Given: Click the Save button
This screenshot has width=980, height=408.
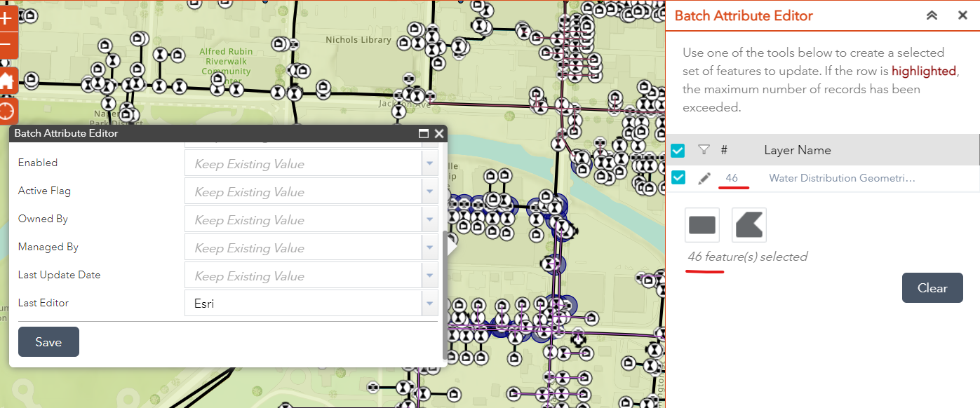Looking at the screenshot, I should (48, 341).
